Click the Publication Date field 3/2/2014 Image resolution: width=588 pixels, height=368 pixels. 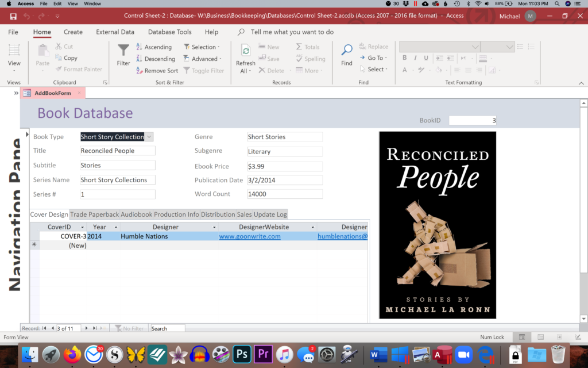pos(285,180)
